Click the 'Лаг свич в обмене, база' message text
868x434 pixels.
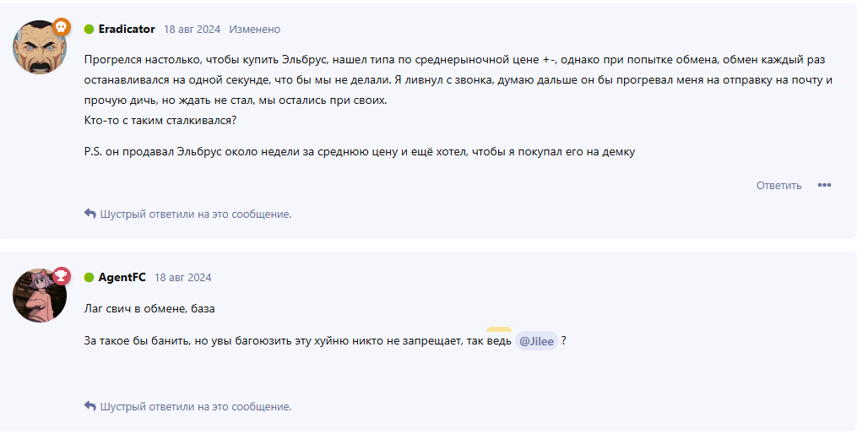tap(150, 308)
